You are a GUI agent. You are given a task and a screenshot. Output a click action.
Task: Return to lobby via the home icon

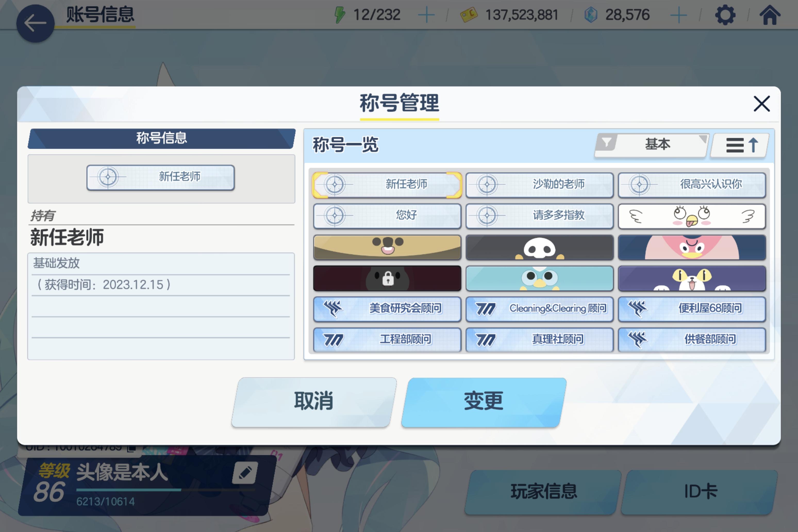(x=770, y=15)
